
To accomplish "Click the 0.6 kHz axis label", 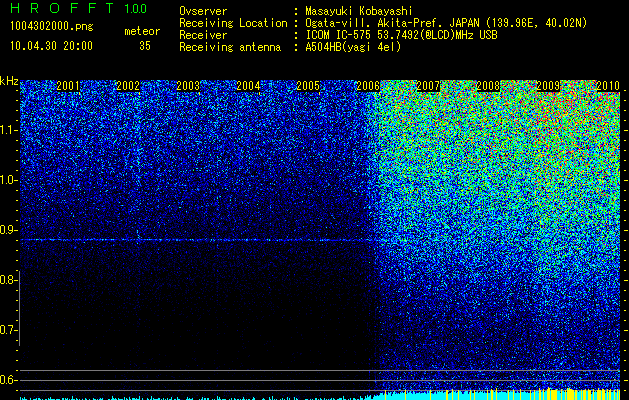I will pyautogui.click(x=7, y=380).
